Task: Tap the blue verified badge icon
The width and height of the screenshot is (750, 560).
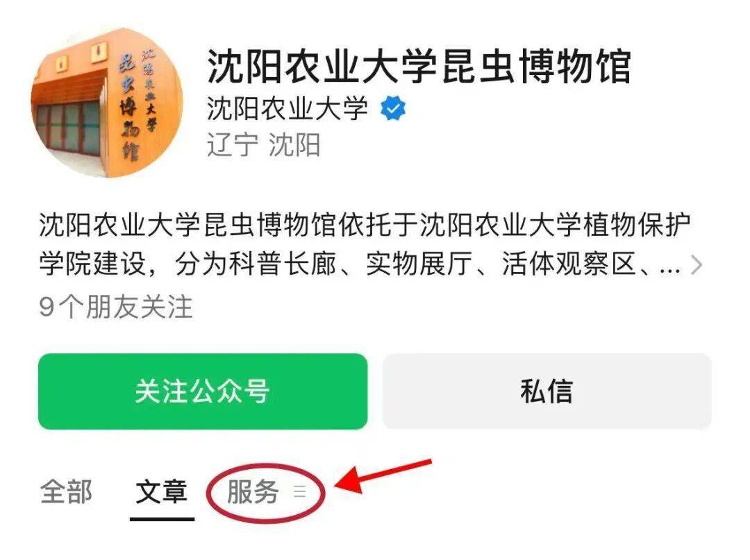Action: pos(392,108)
